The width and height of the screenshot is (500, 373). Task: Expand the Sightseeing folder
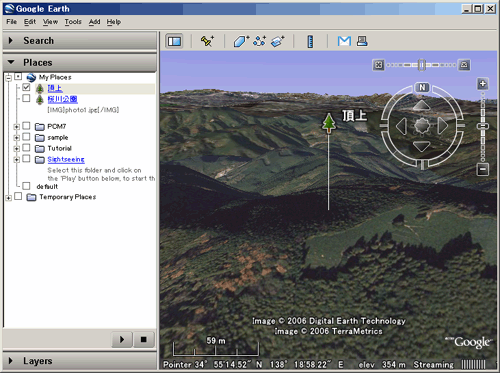(17, 160)
